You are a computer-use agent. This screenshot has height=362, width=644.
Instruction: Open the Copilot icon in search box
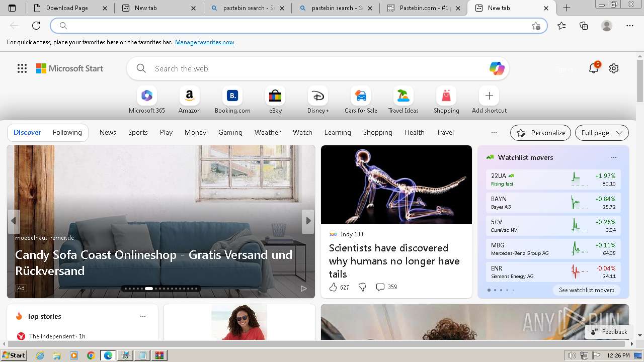click(x=497, y=68)
